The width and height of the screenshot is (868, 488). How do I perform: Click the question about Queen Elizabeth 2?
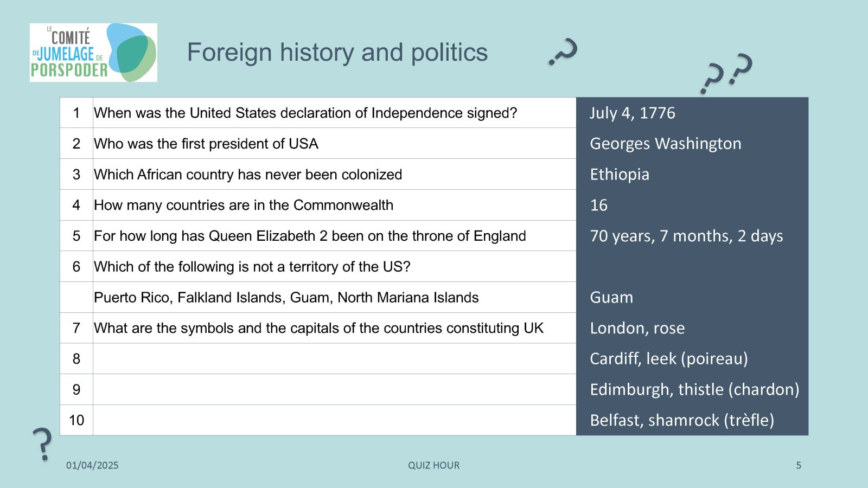point(310,236)
